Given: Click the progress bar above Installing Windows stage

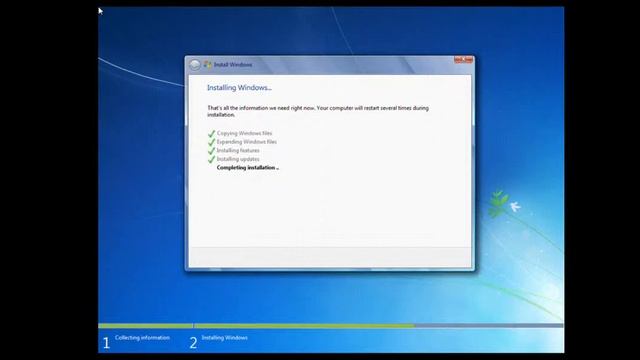Looking at the screenshot, I should [379, 326].
